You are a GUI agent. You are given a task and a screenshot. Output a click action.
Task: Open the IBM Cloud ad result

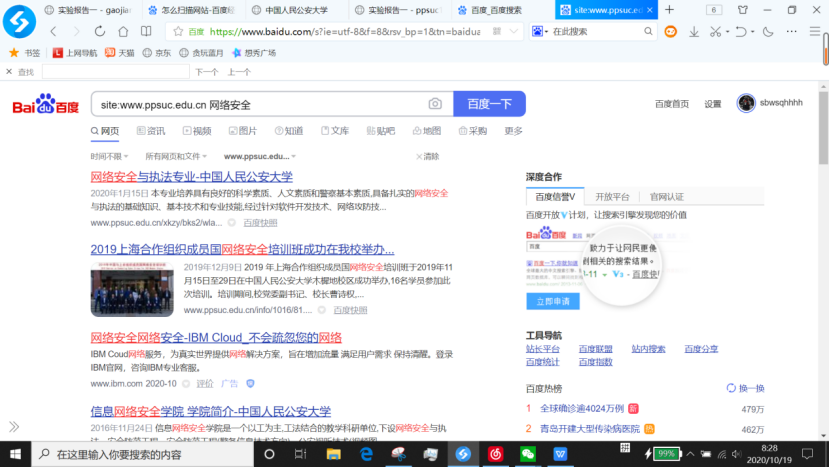coord(216,337)
